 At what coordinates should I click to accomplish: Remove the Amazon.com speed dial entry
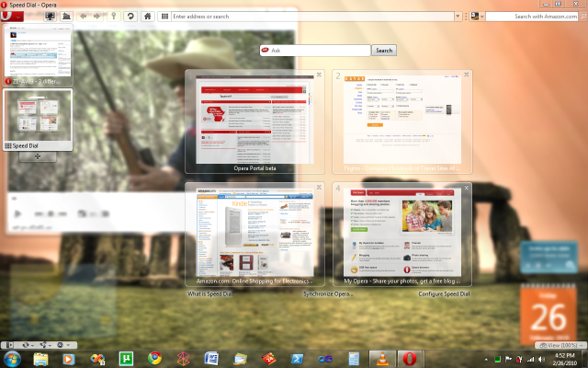(319, 187)
